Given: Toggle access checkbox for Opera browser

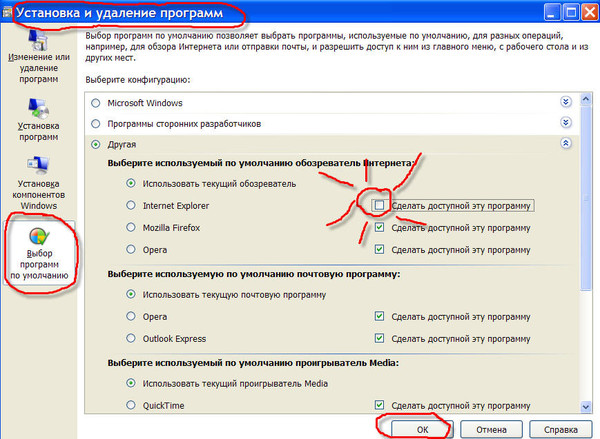Looking at the screenshot, I should coord(379,250).
